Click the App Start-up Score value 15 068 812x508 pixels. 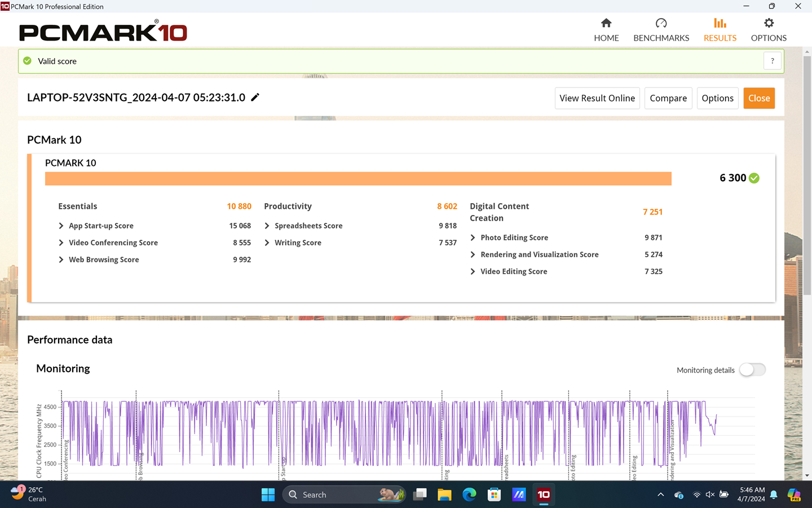(x=240, y=226)
